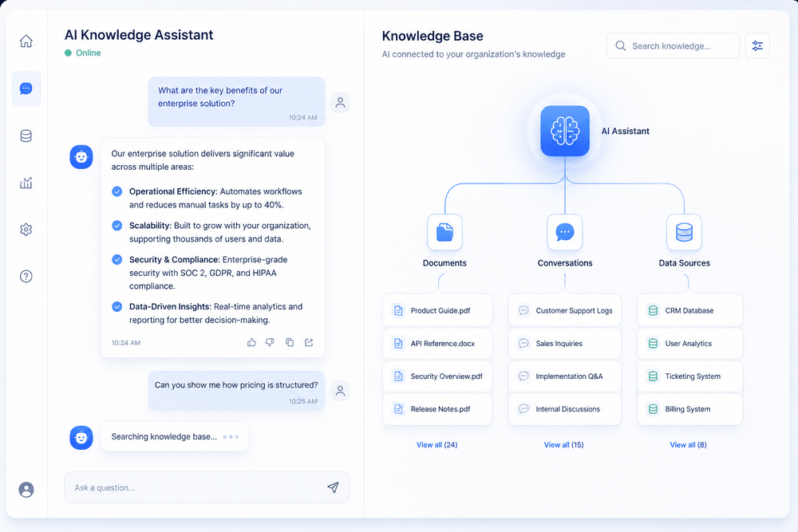Image resolution: width=798 pixels, height=532 pixels.
Task: Open API Reference.docx
Action: tap(437, 343)
